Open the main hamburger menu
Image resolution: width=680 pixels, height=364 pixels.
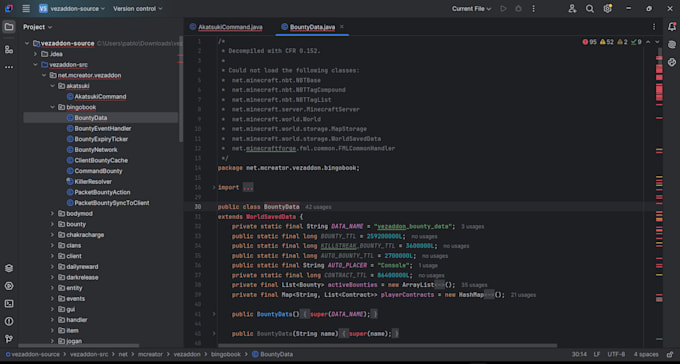[26, 9]
